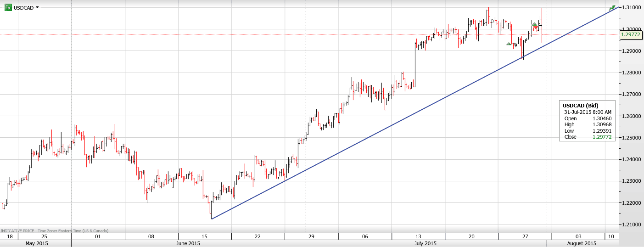
Task: Click the USDCAD (Bid) data box title
Action: [x=580, y=106]
